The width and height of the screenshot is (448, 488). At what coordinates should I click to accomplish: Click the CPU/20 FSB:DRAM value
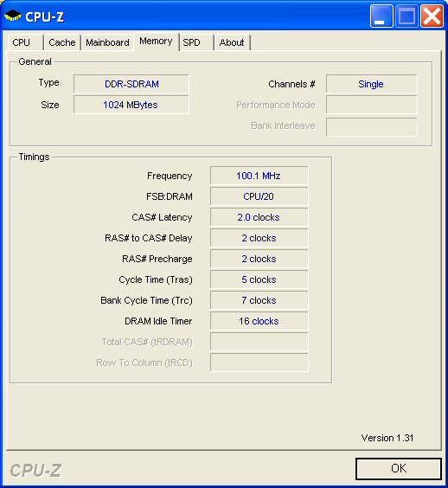click(259, 196)
